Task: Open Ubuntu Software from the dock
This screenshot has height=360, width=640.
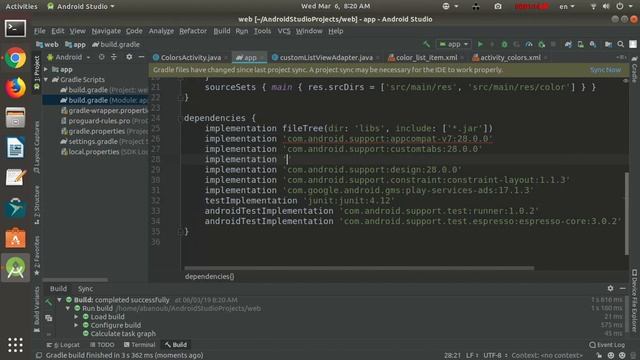Action: 16,238
